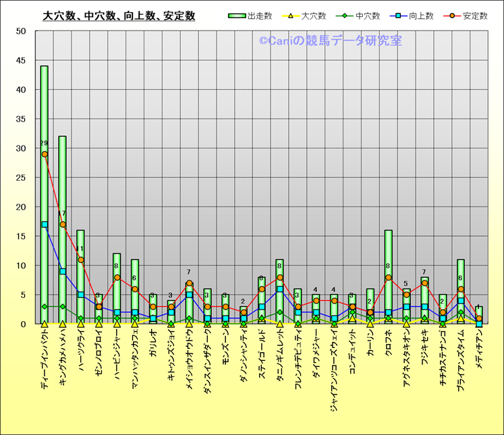Select orange point labeled 17 on キングカメハメハ

coord(63,225)
